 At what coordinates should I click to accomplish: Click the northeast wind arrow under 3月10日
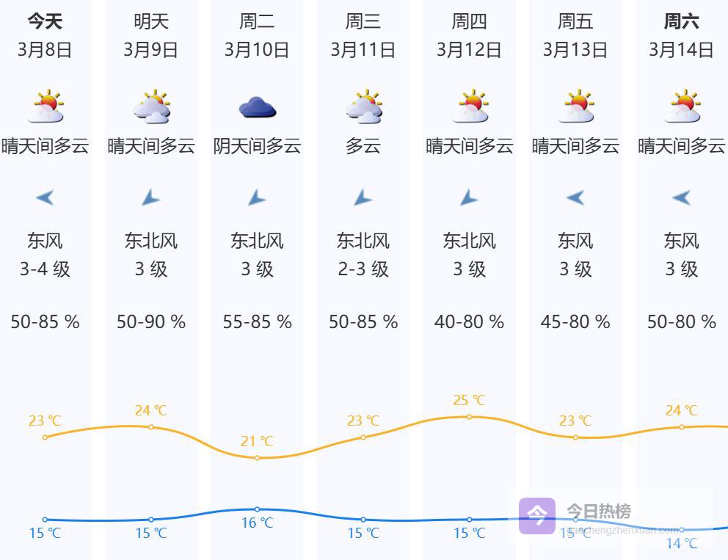click(x=256, y=197)
